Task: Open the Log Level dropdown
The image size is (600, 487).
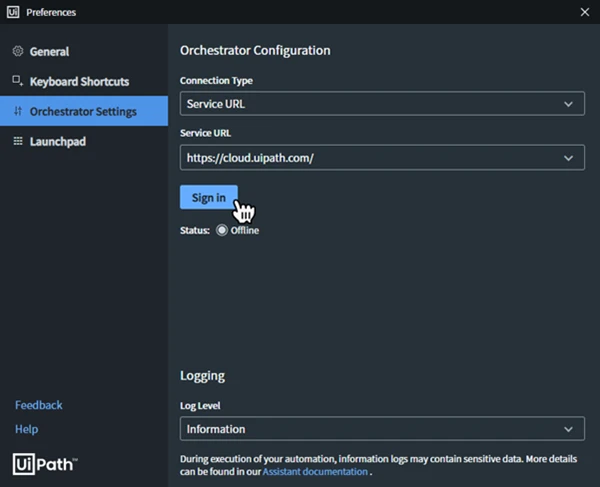Action: pos(382,428)
